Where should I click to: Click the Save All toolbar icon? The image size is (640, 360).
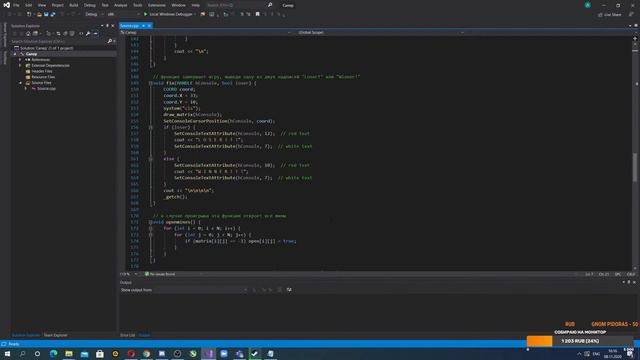53,14
